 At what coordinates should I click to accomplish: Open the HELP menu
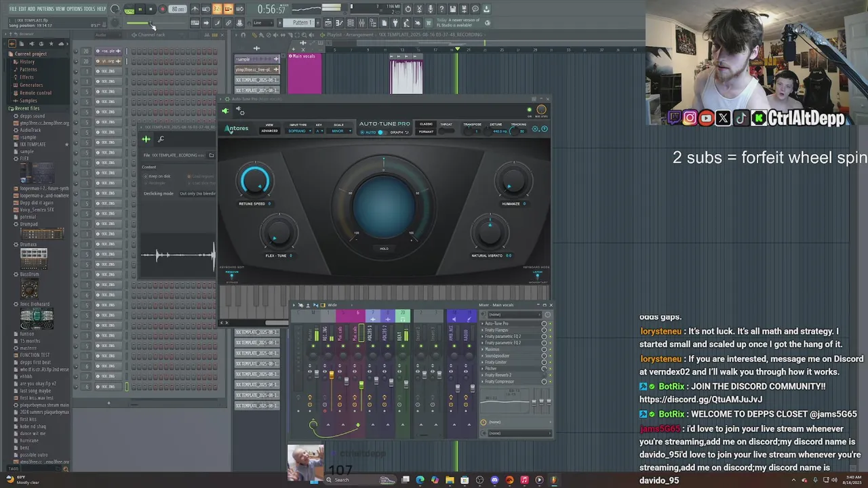coord(102,9)
